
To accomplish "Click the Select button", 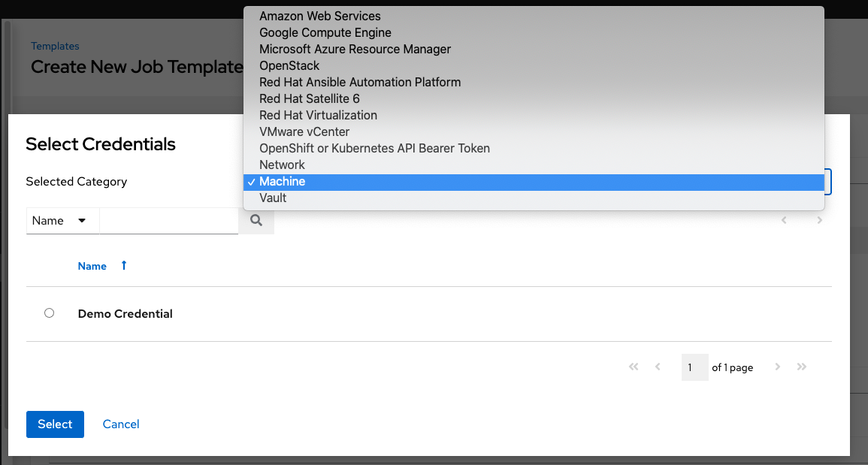I will (56, 424).
